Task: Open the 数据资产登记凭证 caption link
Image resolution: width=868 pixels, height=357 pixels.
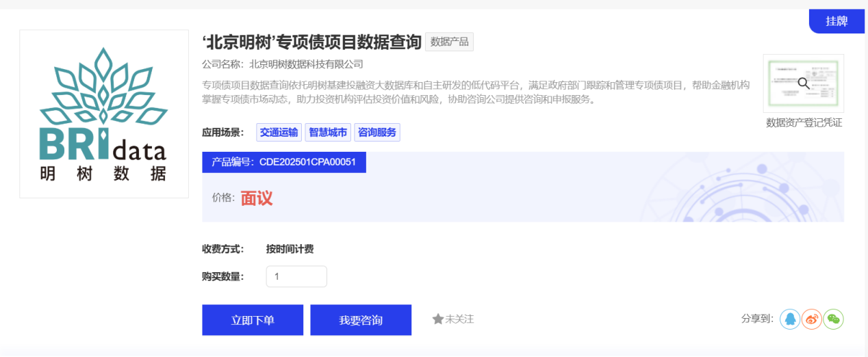Action: click(804, 123)
